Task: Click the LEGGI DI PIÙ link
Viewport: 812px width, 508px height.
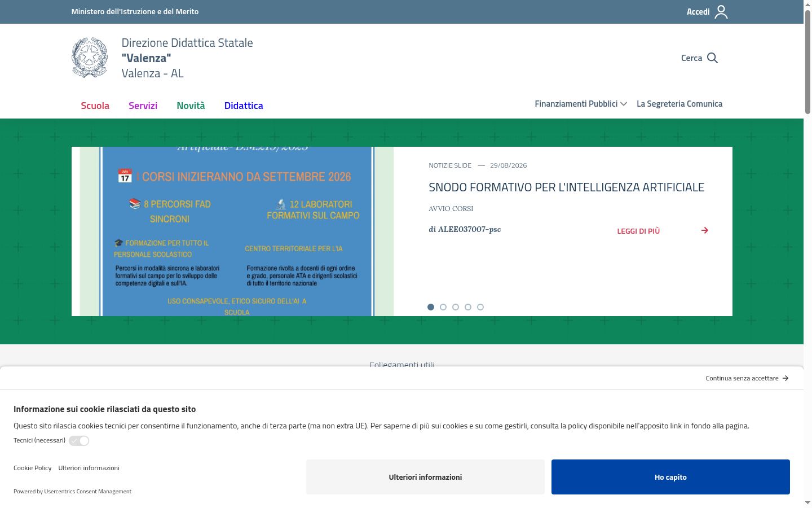Action: pyautogui.click(x=638, y=231)
